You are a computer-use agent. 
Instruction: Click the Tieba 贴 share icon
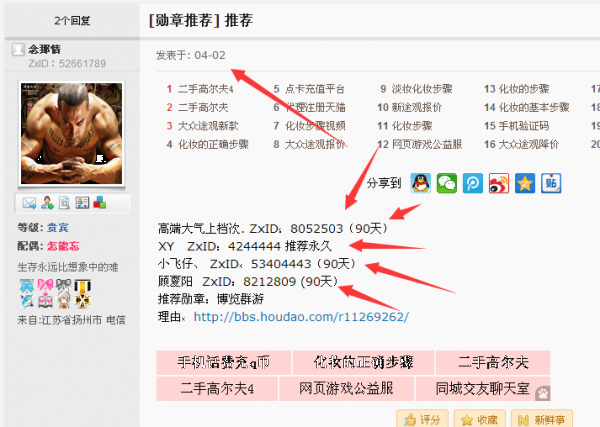tap(551, 183)
